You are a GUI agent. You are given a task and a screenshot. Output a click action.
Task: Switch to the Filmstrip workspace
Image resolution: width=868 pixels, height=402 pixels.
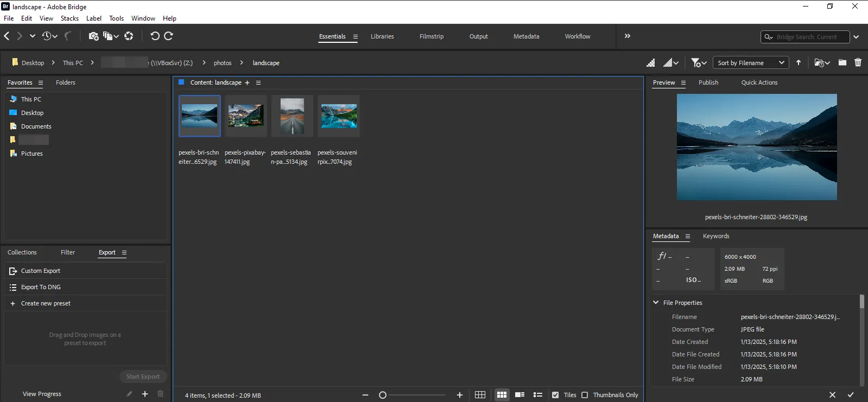point(432,36)
